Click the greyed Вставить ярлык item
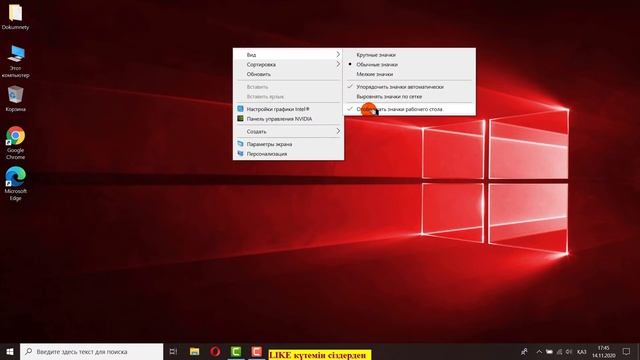640x360 pixels. coord(288,97)
